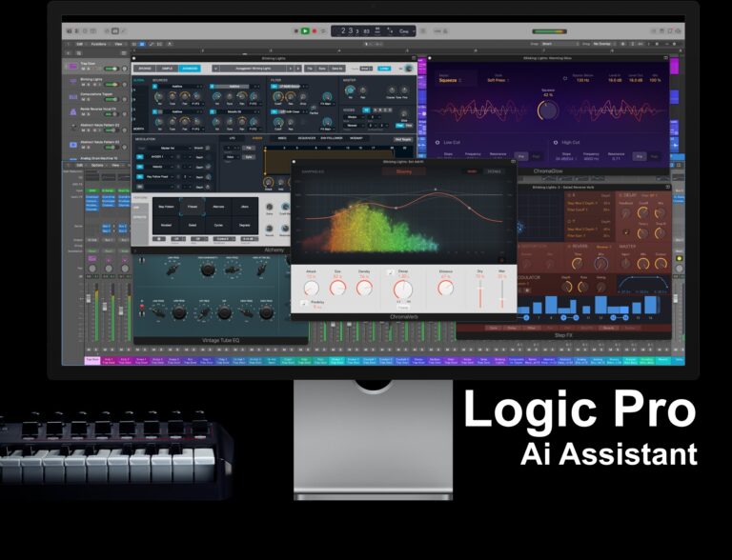Click the green Play button in transport
This screenshot has width=732, height=560.
click(x=305, y=30)
